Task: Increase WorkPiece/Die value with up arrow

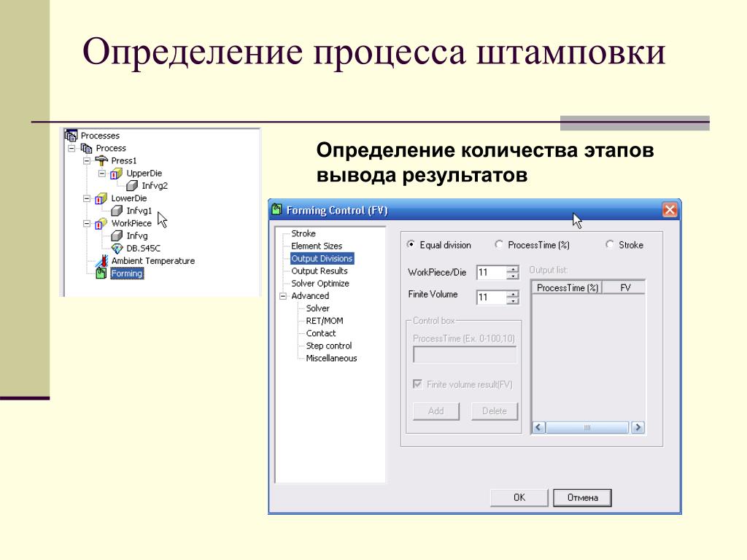Action: (x=513, y=269)
